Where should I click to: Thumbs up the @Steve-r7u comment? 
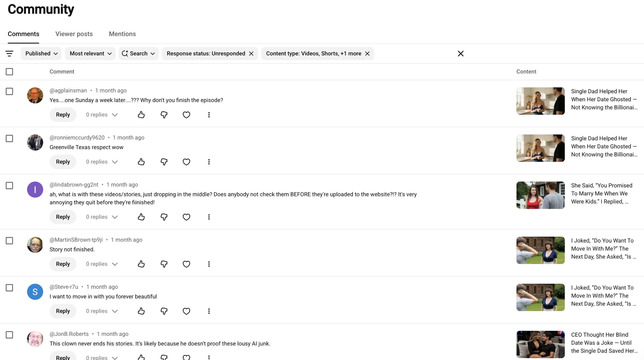(x=141, y=311)
